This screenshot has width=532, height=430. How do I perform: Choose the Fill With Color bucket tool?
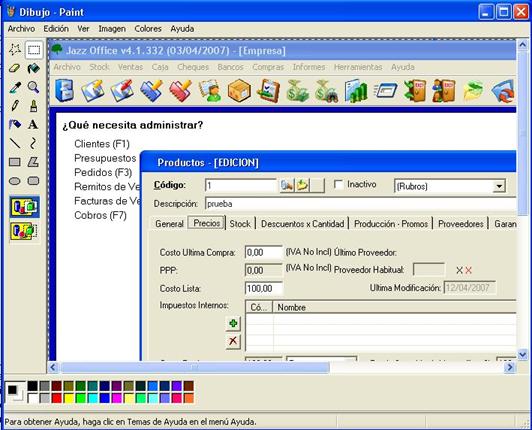coord(33,69)
